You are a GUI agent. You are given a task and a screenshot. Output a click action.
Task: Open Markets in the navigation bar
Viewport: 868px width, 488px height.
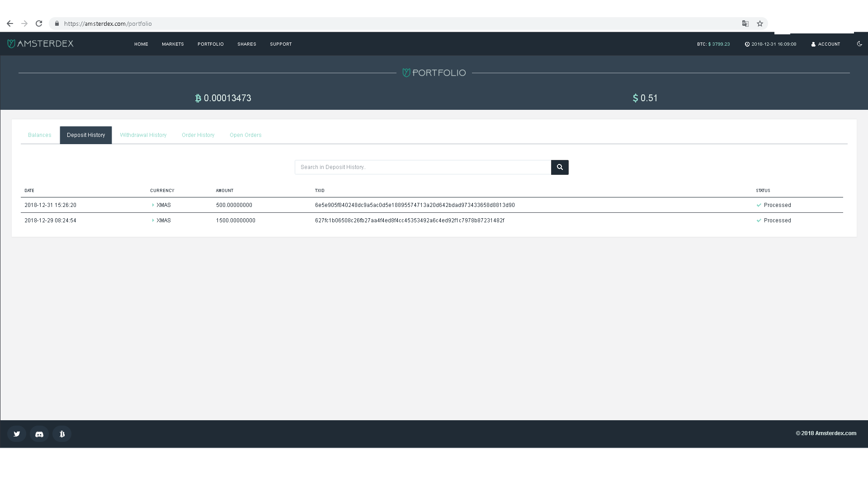[x=173, y=44]
